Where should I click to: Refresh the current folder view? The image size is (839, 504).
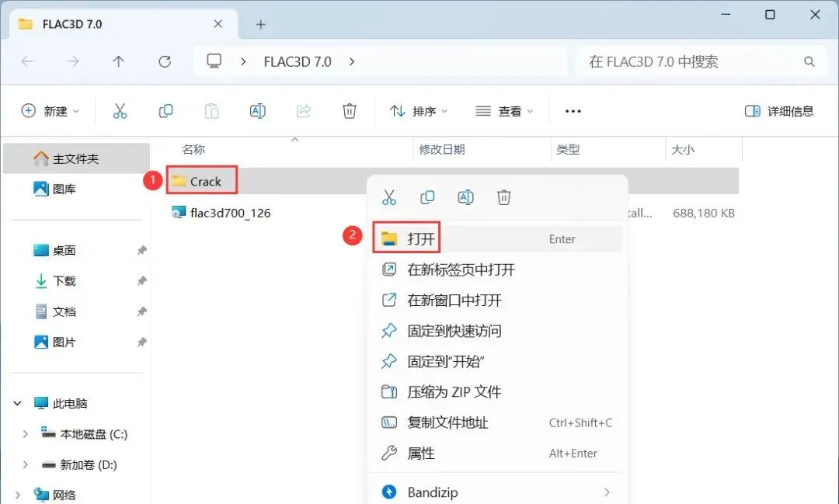165,61
